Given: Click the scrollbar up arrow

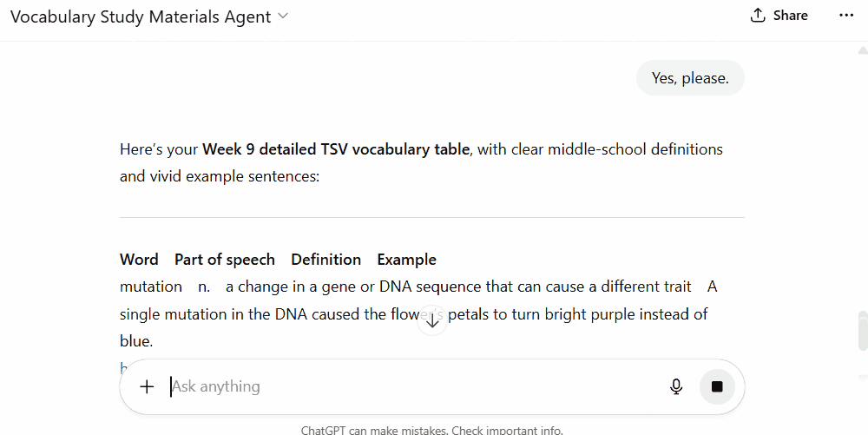Looking at the screenshot, I should (862, 52).
